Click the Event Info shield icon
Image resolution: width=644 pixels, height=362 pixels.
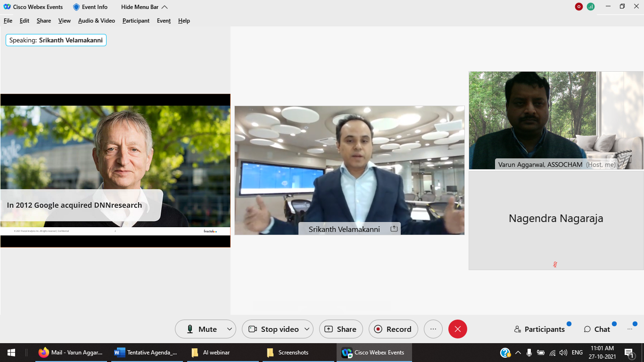click(x=76, y=7)
